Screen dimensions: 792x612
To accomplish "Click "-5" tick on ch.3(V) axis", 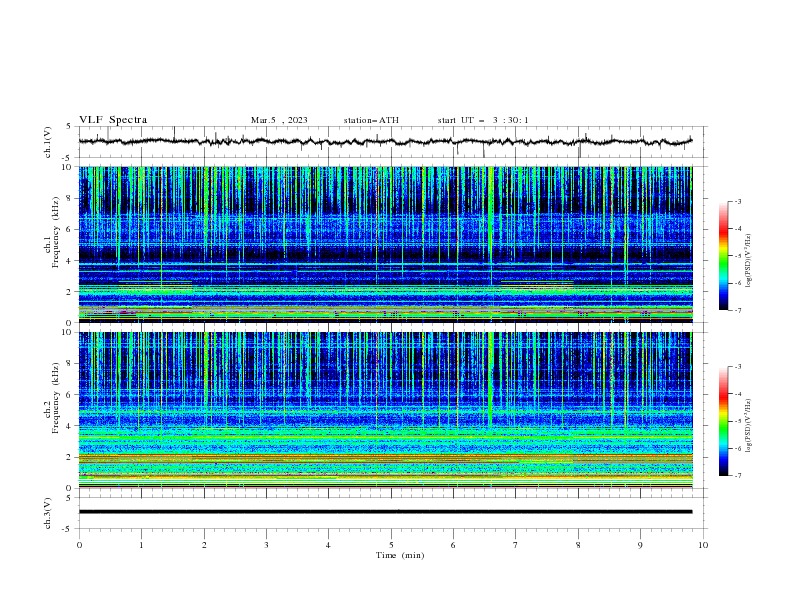I will 67,529.
